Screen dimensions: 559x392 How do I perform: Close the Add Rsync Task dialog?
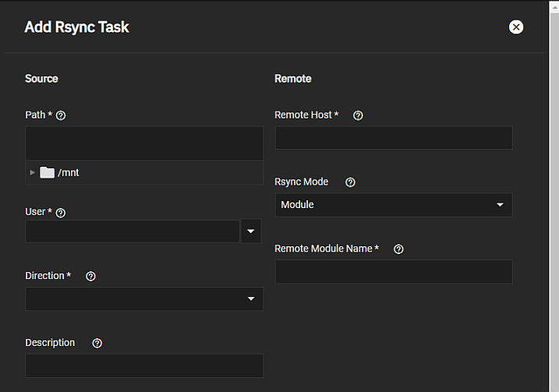coord(515,27)
